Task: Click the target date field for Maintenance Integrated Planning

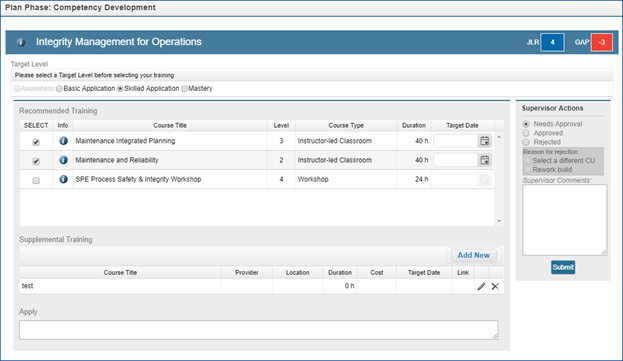Action: pyautogui.click(x=456, y=141)
